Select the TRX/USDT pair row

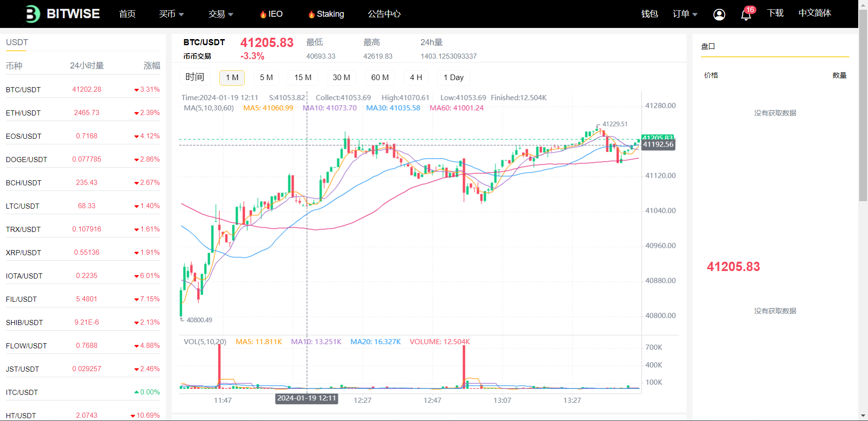pos(83,229)
